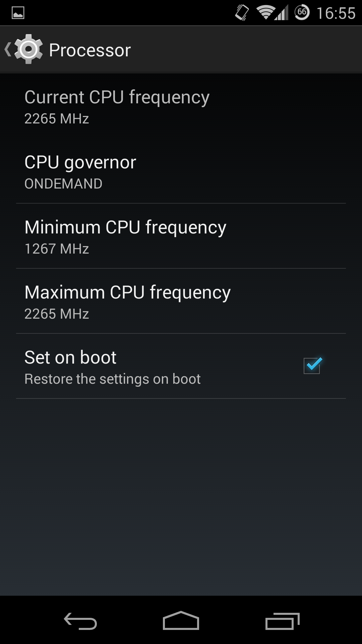The height and width of the screenshot is (644, 362).
Task: Tap the Processor title in header
Action: coord(90,50)
